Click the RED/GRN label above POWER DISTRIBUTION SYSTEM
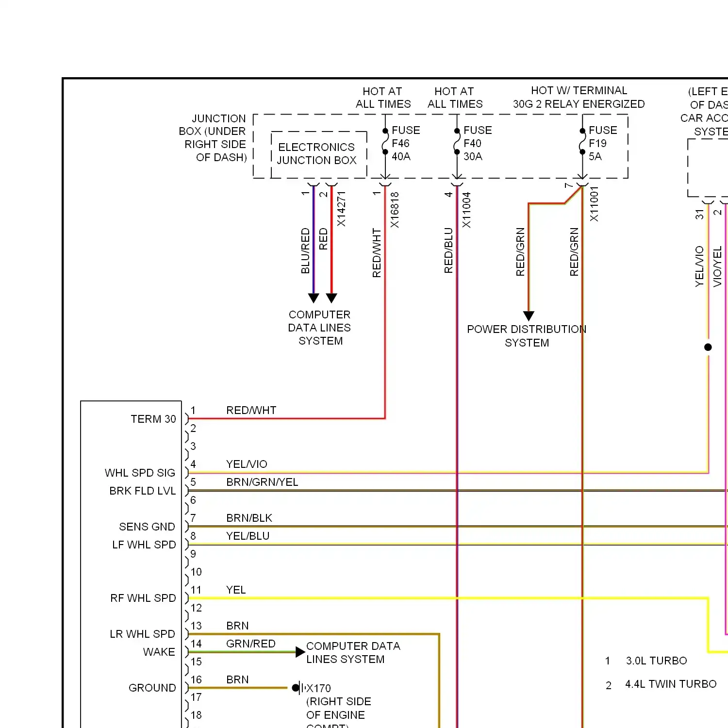Screen dimensions: 728x728 (520, 252)
